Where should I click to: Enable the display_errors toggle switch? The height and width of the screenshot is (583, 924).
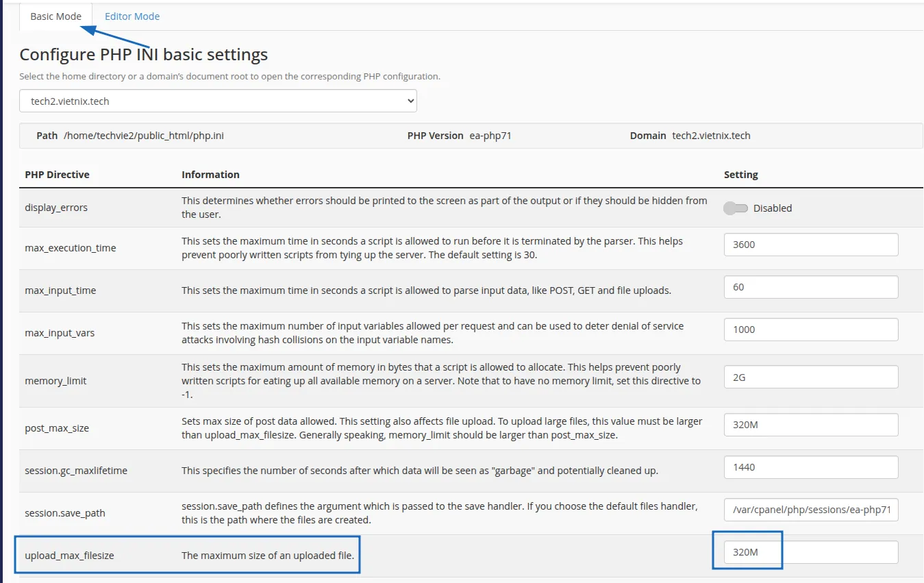pyautogui.click(x=736, y=208)
